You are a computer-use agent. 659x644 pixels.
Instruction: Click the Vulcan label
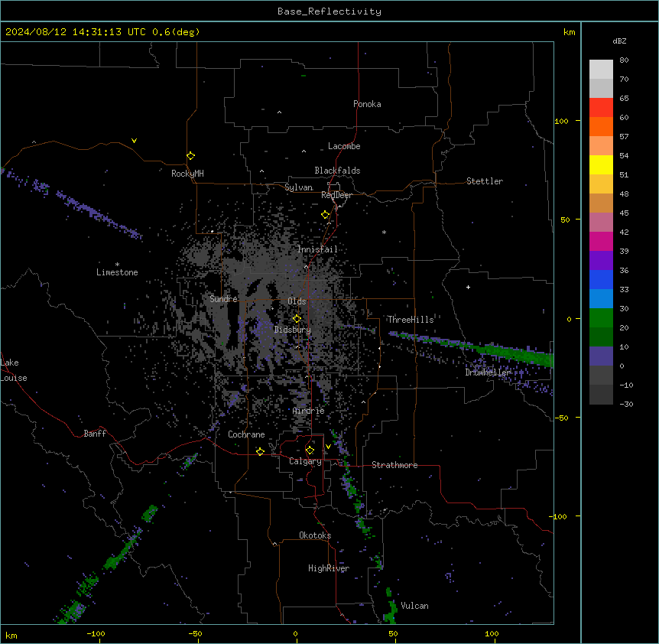point(415,606)
